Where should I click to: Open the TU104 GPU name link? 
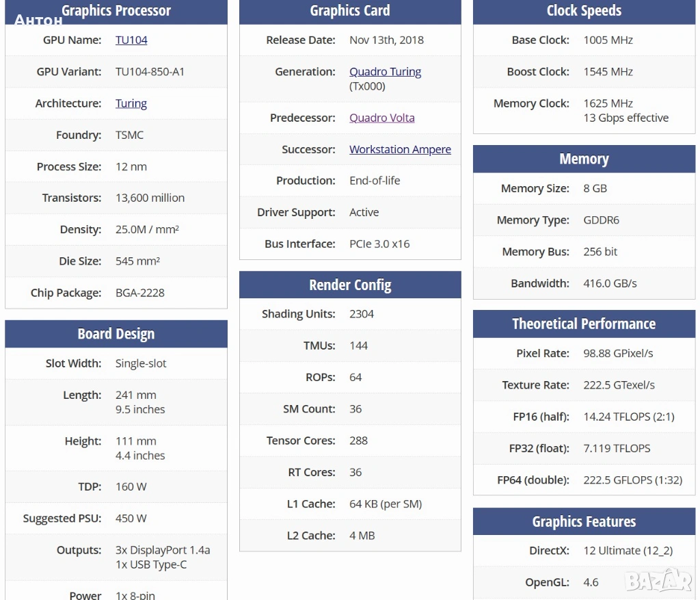pyautogui.click(x=131, y=40)
